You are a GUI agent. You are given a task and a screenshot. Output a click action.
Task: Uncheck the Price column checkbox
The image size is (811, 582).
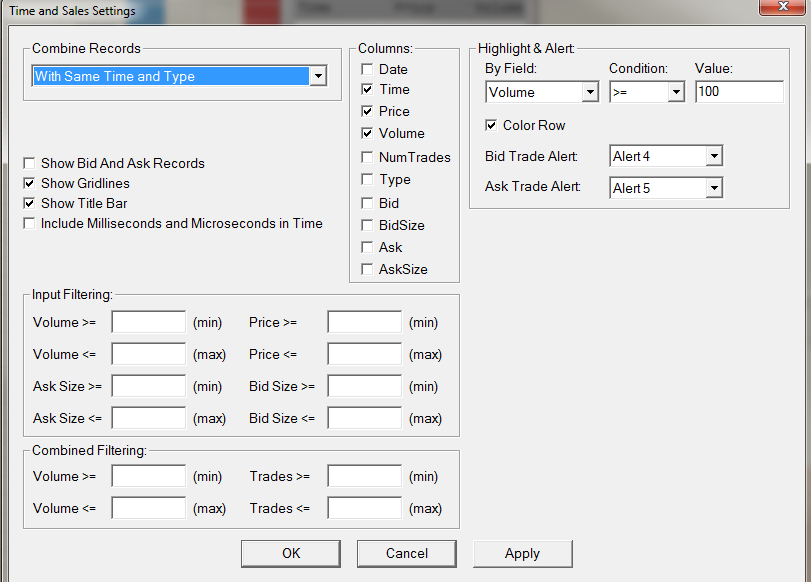[x=367, y=111]
